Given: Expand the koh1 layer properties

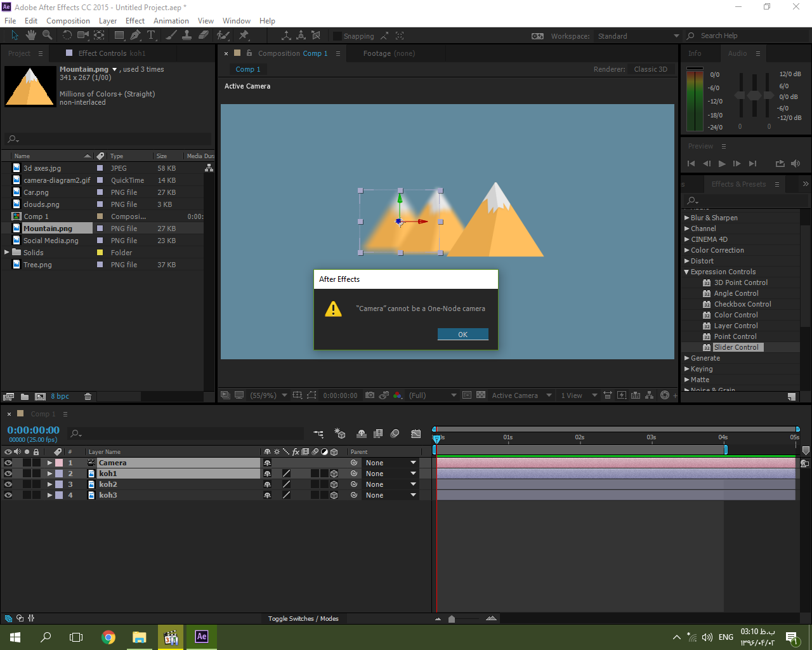Looking at the screenshot, I should click(49, 474).
